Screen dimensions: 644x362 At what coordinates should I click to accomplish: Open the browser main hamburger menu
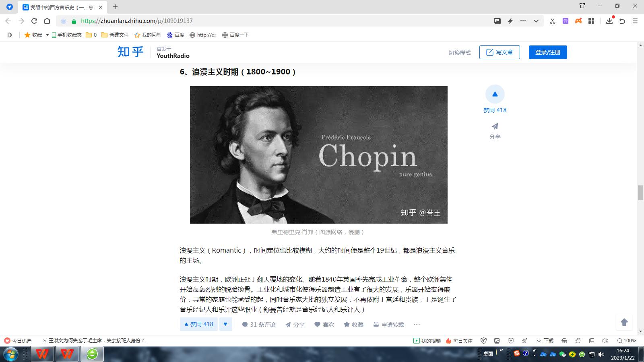point(635,21)
